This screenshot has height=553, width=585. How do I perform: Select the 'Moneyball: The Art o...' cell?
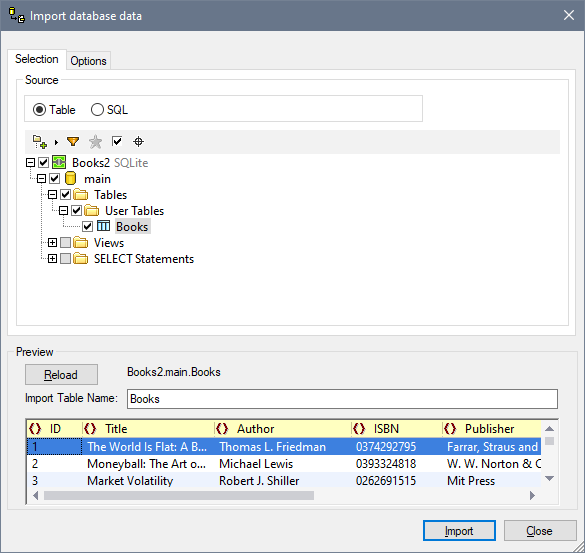[148, 464]
